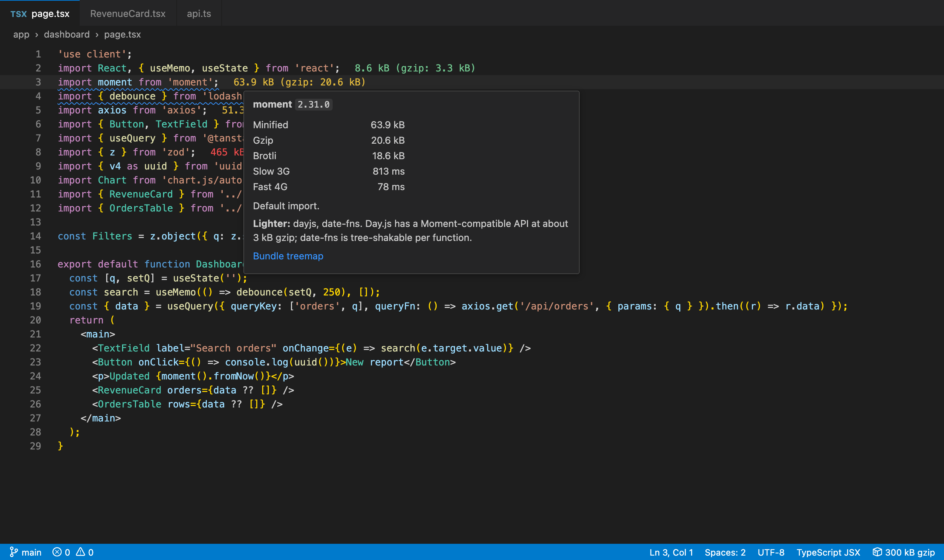Viewport: 944px width, 560px height.
Task: Change language mode TypeScript JSX
Action: (x=828, y=552)
